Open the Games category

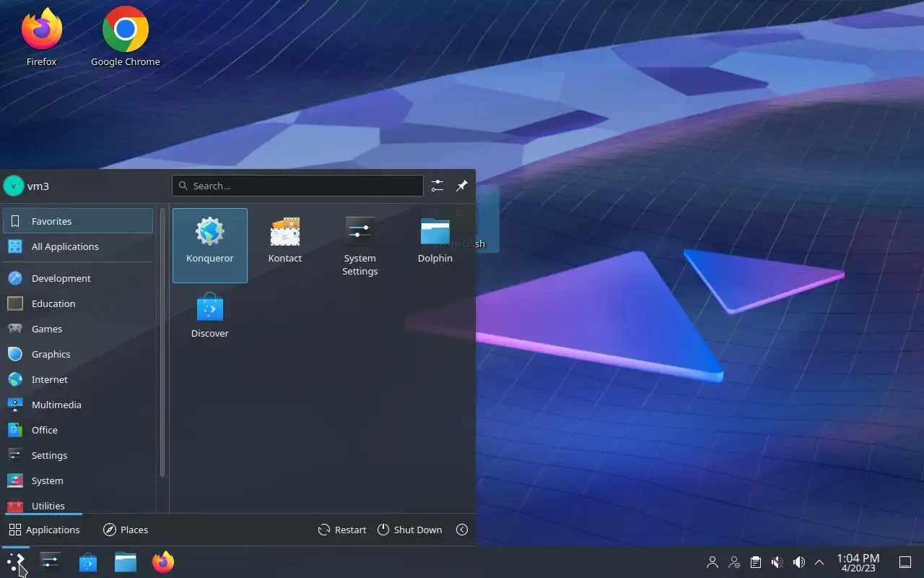(78, 329)
